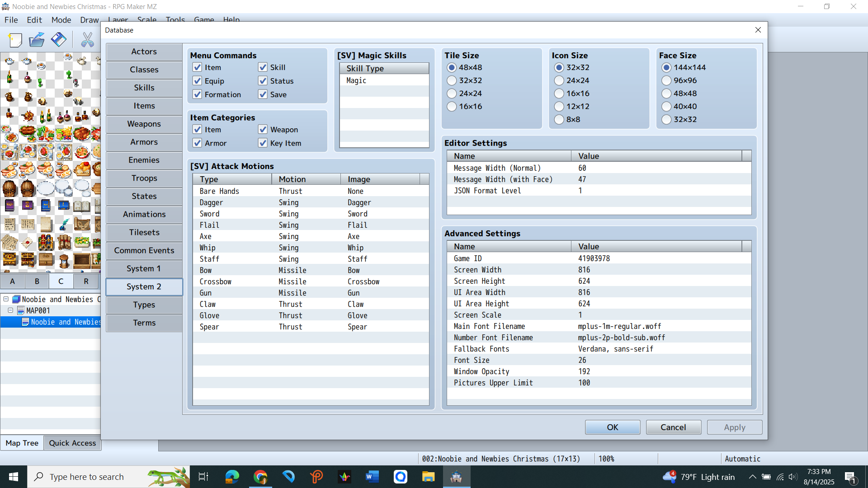Open Microsoft Word from the taskbar
The height and width of the screenshot is (488, 868).
pos(372,476)
